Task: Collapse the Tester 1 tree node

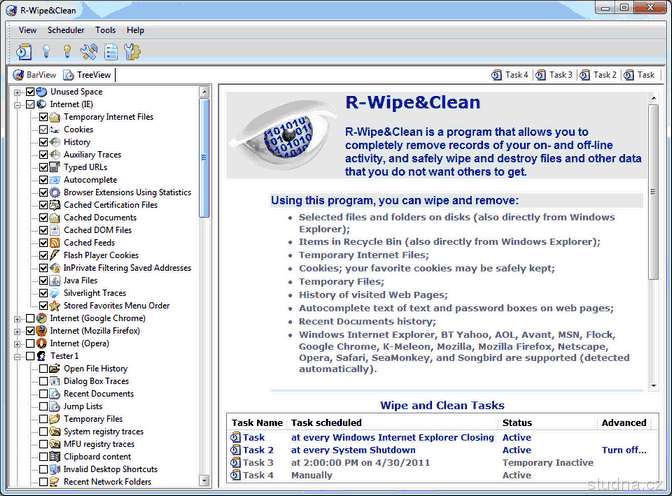Action: point(17,356)
